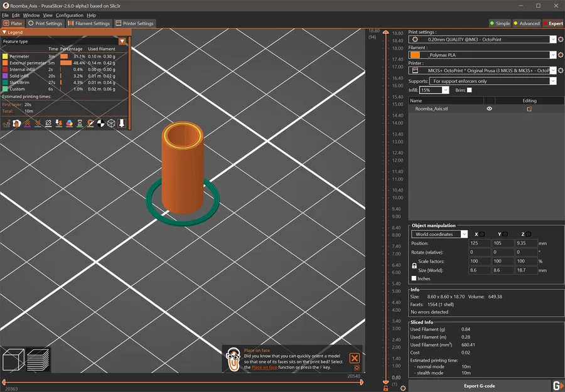The width and height of the screenshot is (565, 392).
Task: Open the Configuration menu
Action: coord(70,15)
